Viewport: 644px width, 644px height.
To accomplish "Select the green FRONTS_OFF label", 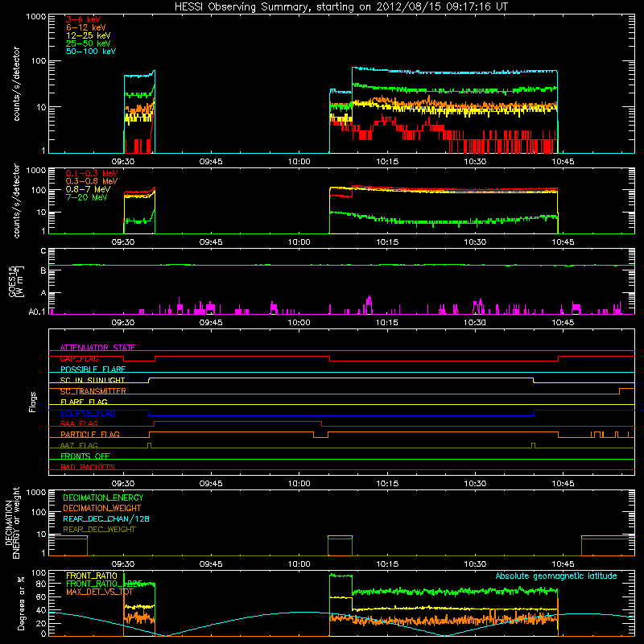I will point(85,456).
